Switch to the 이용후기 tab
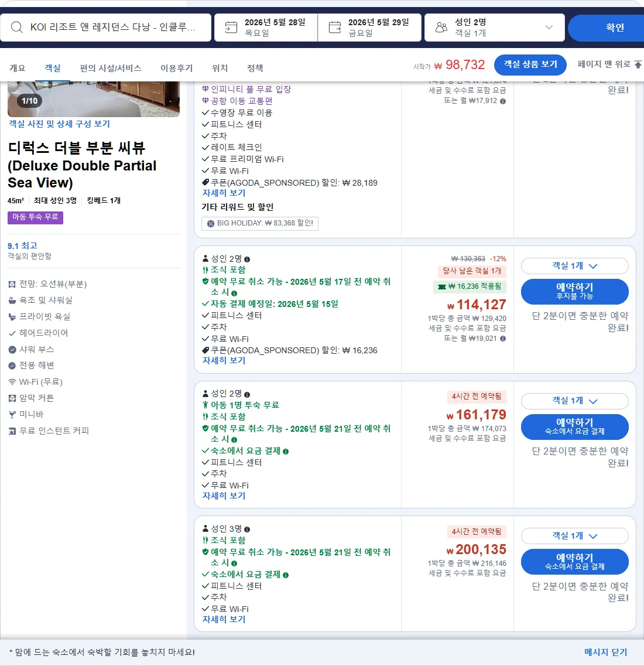 tap(177, 68)
